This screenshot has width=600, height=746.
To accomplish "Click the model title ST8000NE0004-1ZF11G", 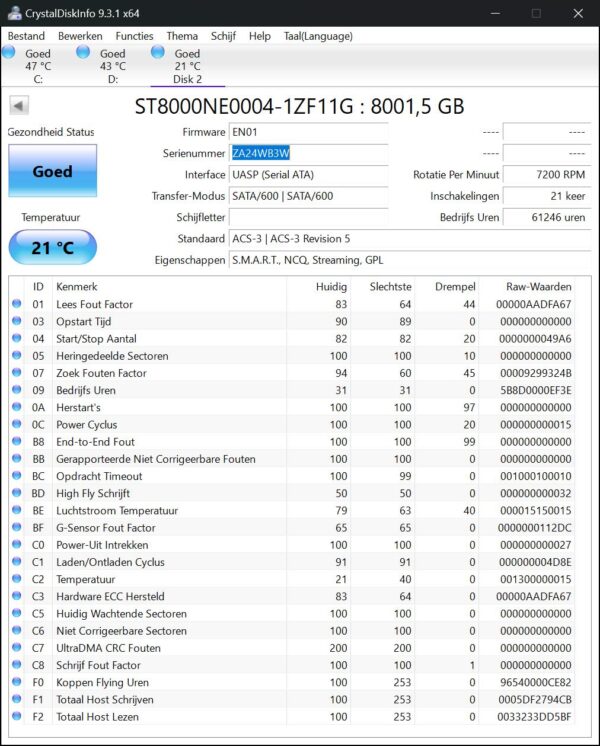I will [x=244, y=106].
